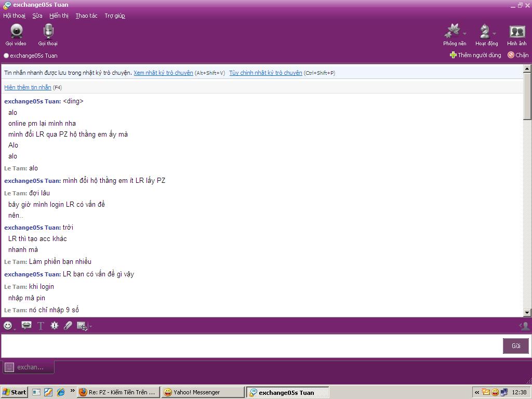Expand the Hoạt động dropdown arrow
Screen dimensions: 532x399
point(495,33)
